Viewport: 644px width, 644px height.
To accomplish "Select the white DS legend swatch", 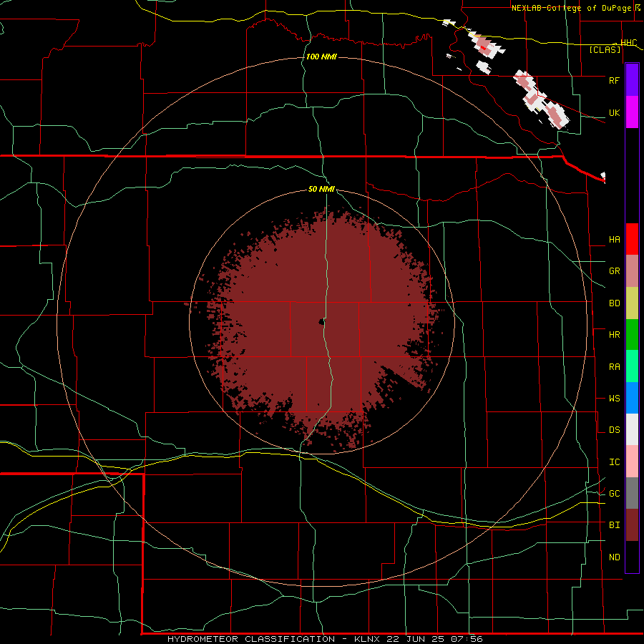I will pos(632,429).
